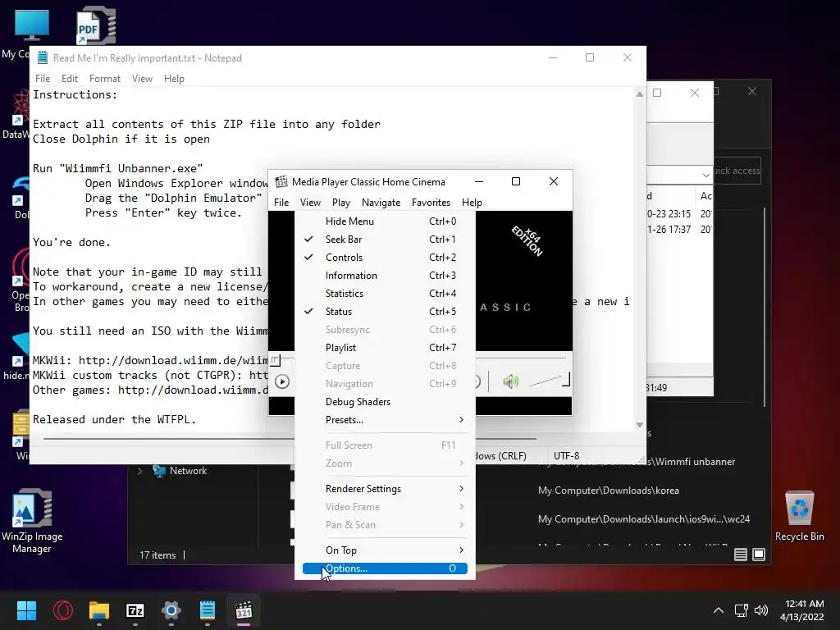Switch Explorer to large icons view
Screen dimensions: 840x630
pyautogui.click(x=759, y=555)
